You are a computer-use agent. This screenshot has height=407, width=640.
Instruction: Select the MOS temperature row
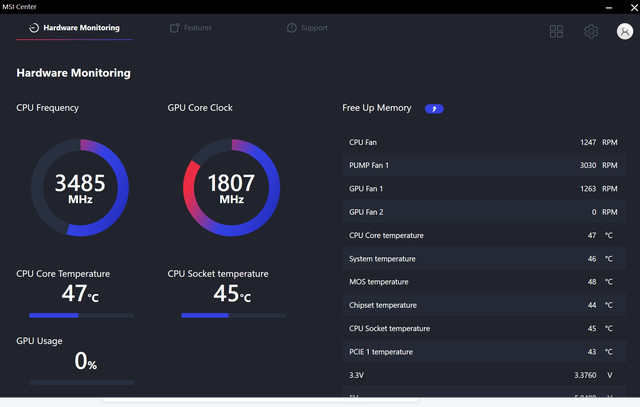click(x=484, y=282)
